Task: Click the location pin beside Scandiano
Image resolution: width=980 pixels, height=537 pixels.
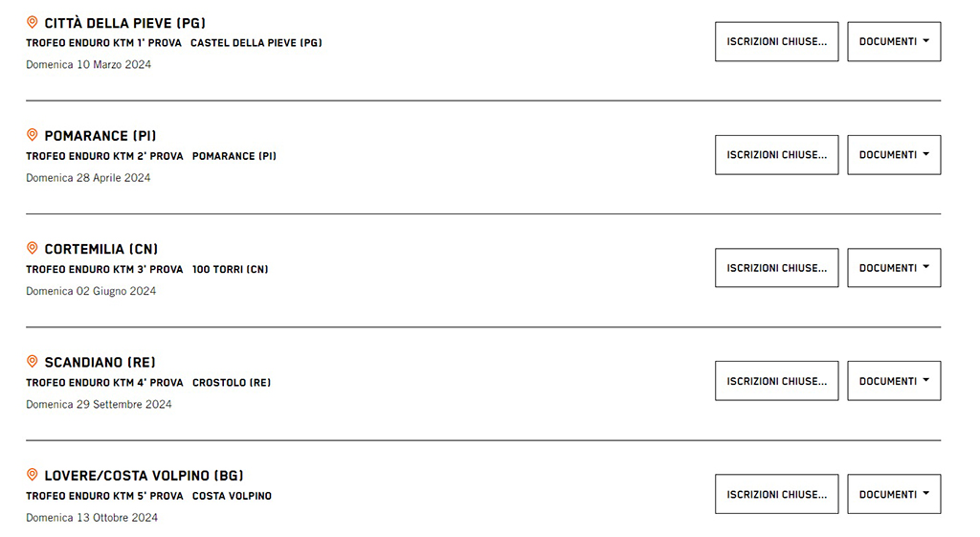Action: 32,362
